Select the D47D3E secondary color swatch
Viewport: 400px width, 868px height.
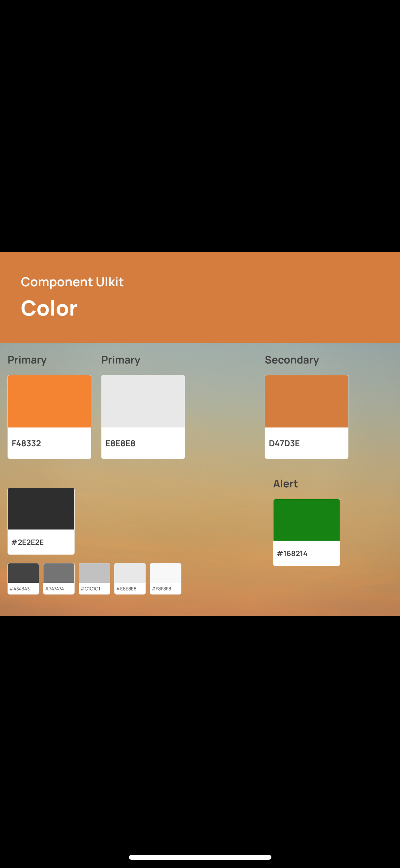(x=306, y=417)
